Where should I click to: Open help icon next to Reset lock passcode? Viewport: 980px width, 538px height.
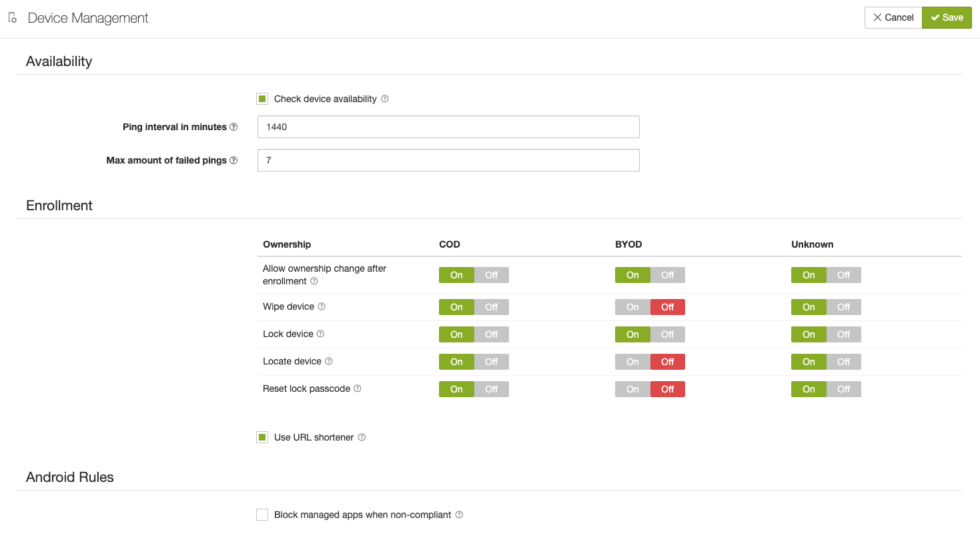tap(358, 388)
